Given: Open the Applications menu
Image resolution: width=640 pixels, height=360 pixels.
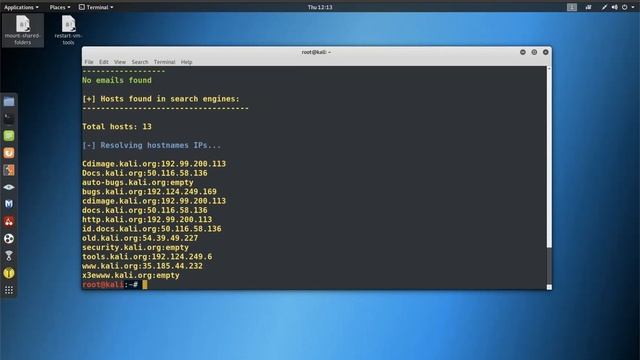Looking at the screenshot, I should pyautogui.click(x=21, y=7).
